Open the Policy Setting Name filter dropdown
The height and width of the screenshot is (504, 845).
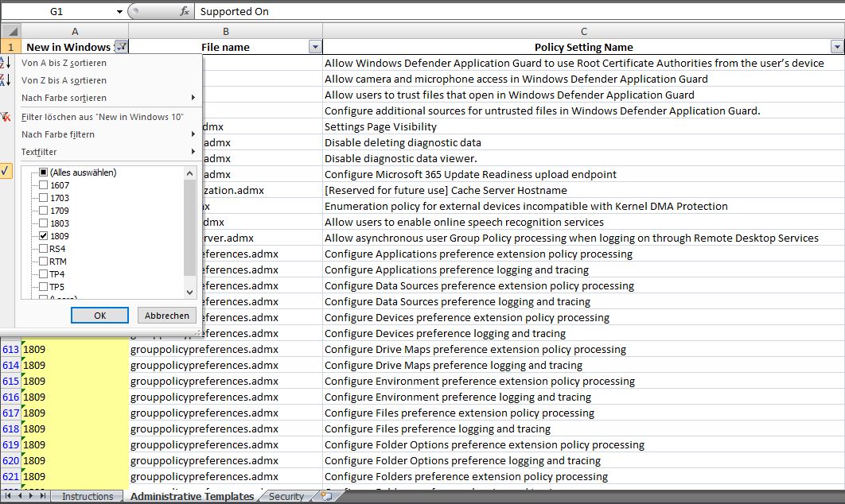pyautogui.click(x=837, y=47)
